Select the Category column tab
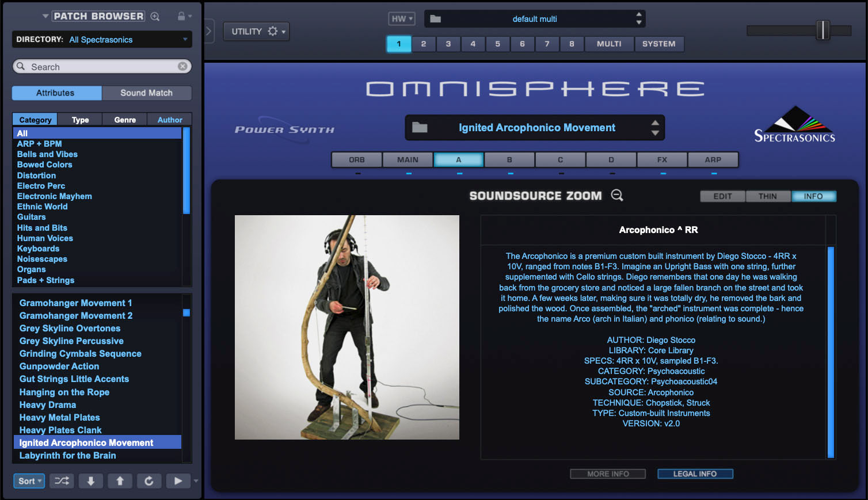The width and height of the screenshot is (868, 500). (35, 120)
